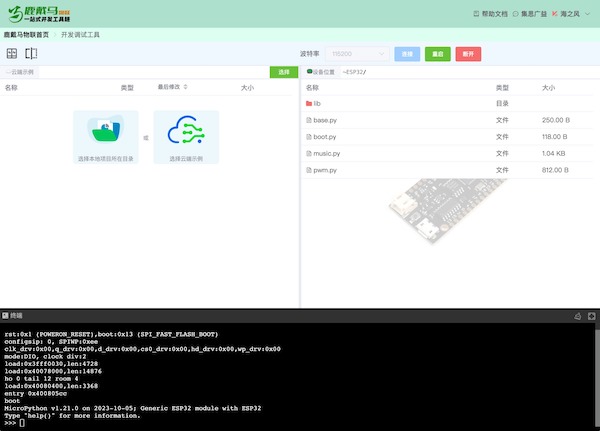The image size is (600, 431).
Task: Click the terminal maximize icon at right
Action: point(592,316)
